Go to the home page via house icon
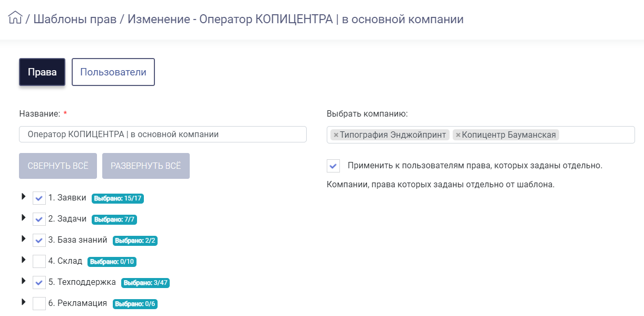Image resolution: width=644 pixels, height=316 pixels. 15,18
